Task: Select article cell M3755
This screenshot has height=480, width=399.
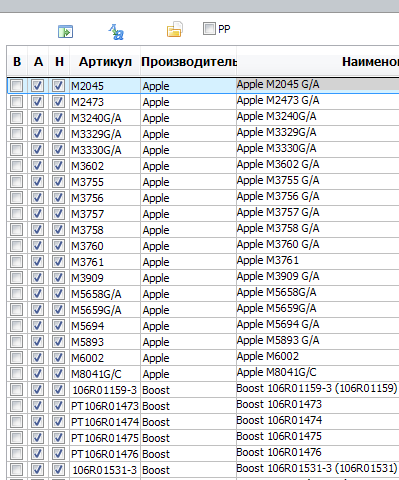Action: point(105,182)
